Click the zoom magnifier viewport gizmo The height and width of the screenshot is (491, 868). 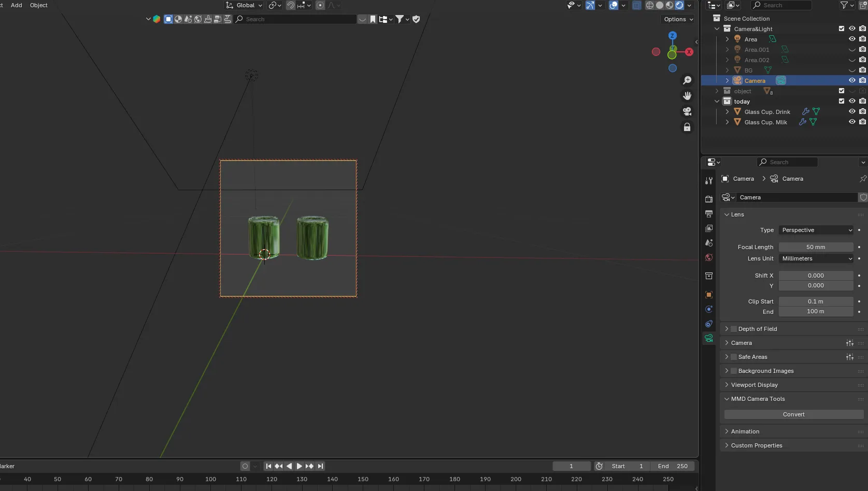click(x=687, y=80)
